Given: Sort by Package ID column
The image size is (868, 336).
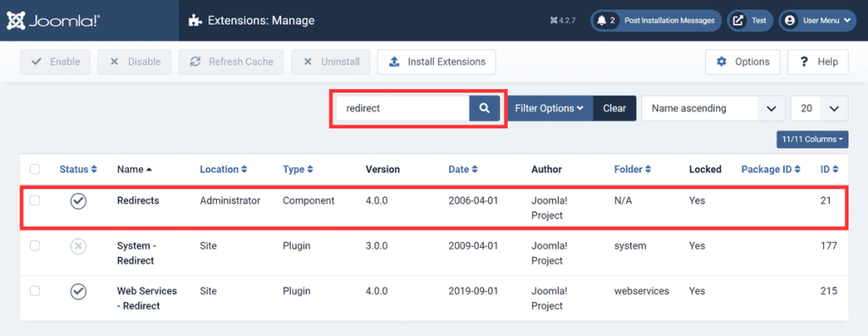Looking at the screenshot, I should point(771,169).
